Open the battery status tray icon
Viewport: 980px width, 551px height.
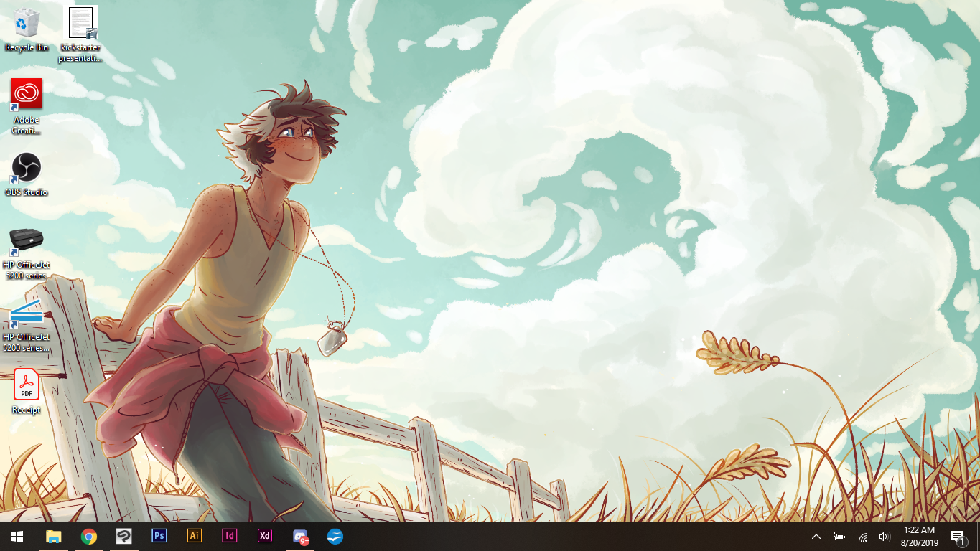[x=839, y=537]
